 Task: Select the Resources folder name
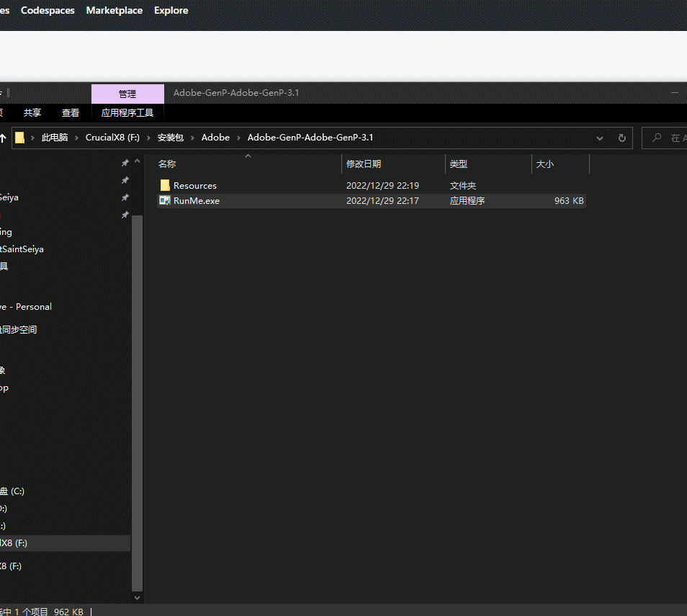point(195,186)
